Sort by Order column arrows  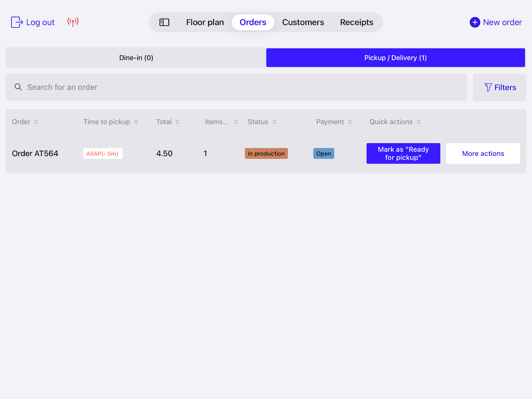pyautogui.click(x=36, y=122)
